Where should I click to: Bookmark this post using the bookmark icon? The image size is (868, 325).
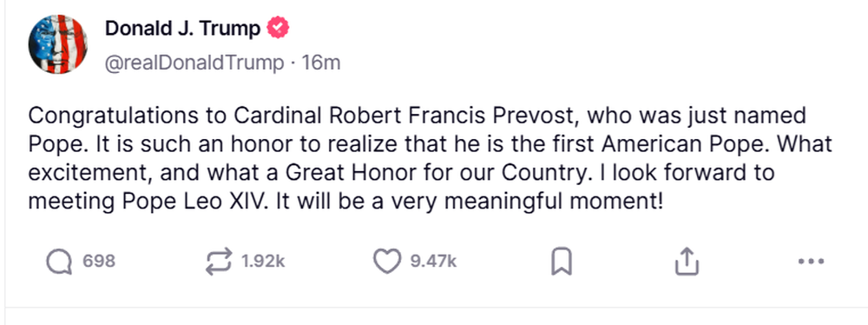tap(562, 262)
